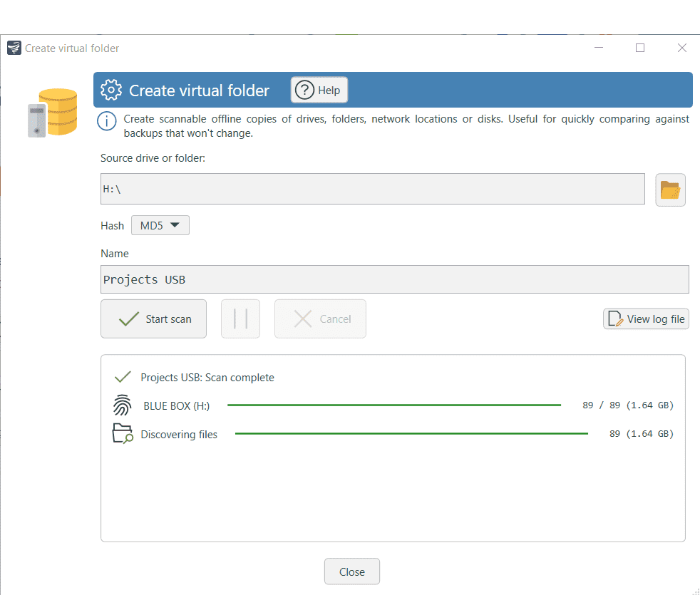Click the fingerprint icon beside BLUE BOX (H:)
Image resolution: width=700 pixels, height=595 pixels.
[x=123, y=405]
